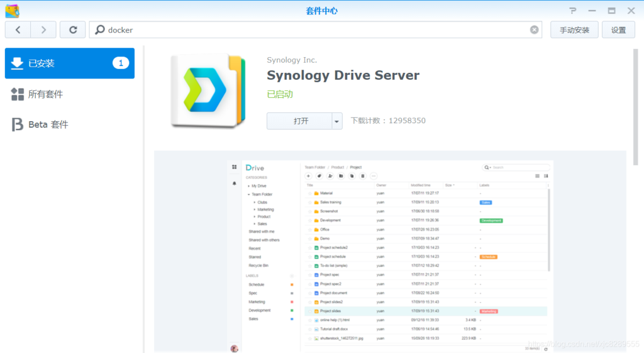This screenshot has height=353, width=644.
Task: Maximize the Package Center window
Action: 611,11
